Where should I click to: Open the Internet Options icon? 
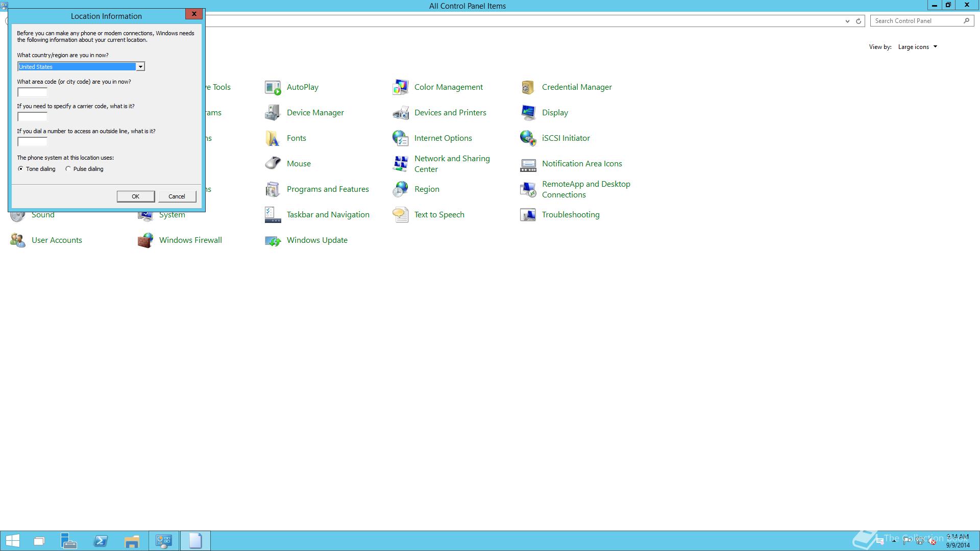[401, 138]
